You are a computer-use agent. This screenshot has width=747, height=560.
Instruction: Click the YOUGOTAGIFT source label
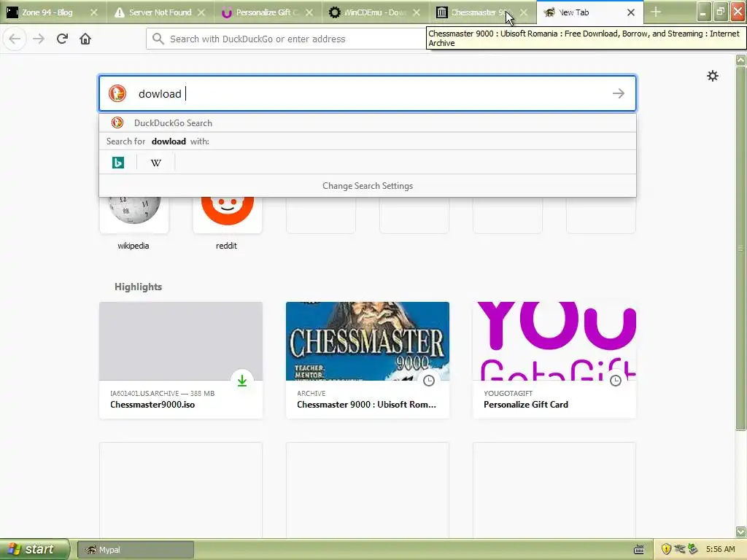coord(508,393)
